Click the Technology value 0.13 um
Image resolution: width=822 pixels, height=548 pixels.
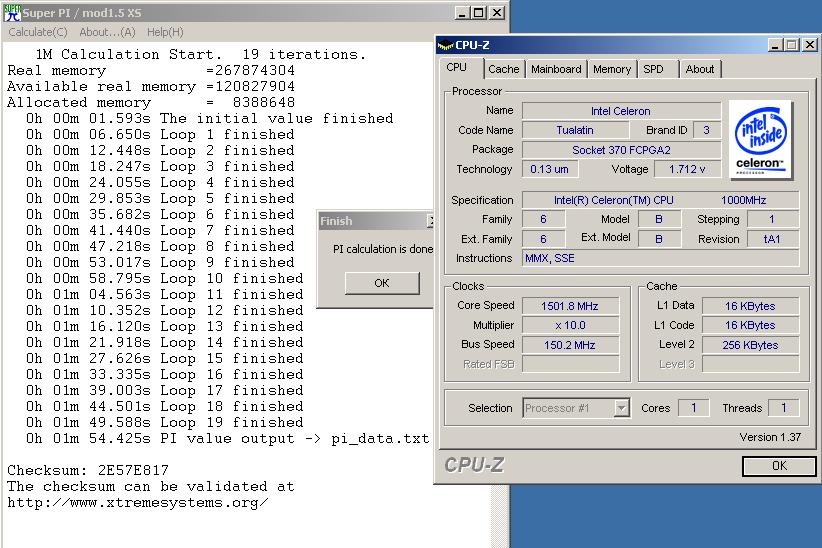pos(549,169)
